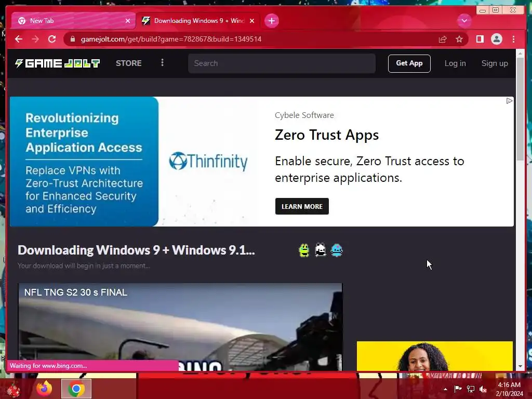Open Chrome from the taskbar
Viewport: 532px width, 399px height.
[x=76, y=389]
